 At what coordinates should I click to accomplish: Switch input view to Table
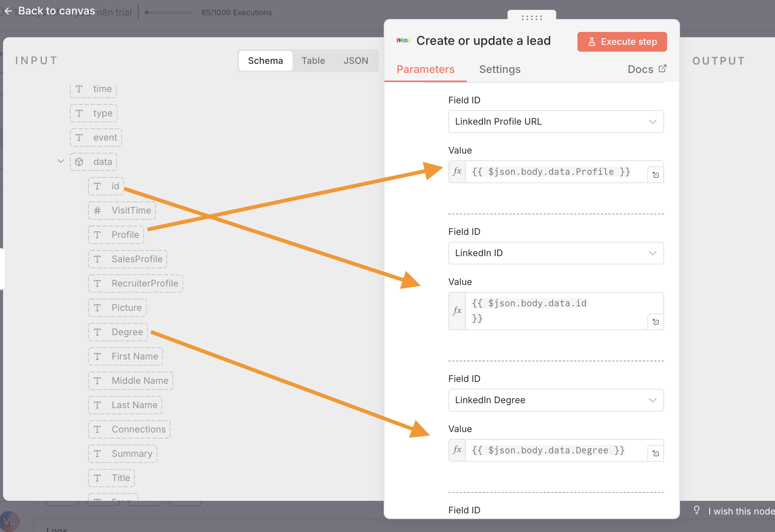(x=313, y=61)
